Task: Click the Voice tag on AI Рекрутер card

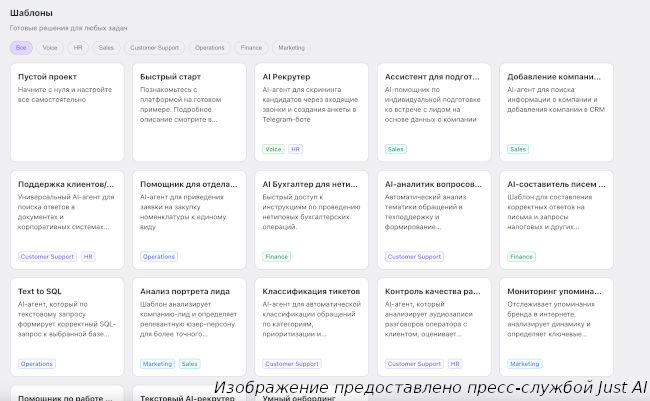Action: pyautogui.click(x=273, y=149)
